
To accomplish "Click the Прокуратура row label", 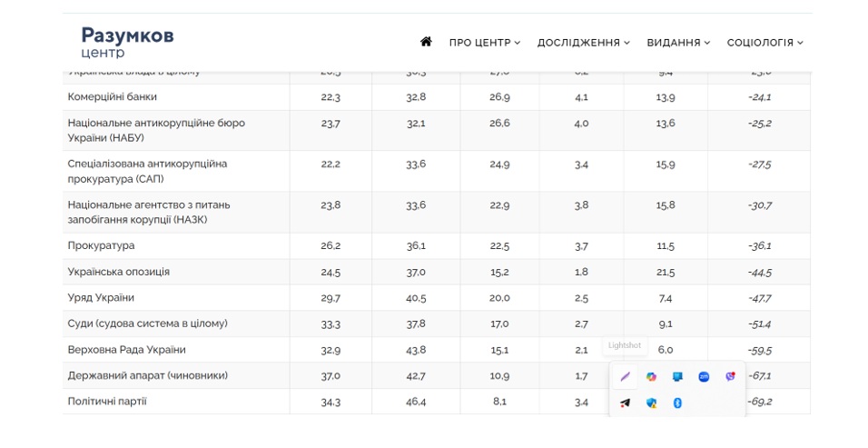I will (x=101, y=246).
